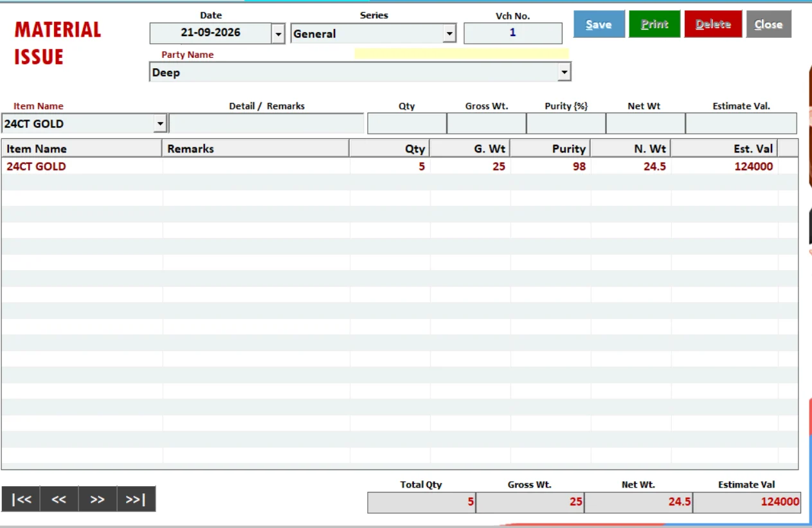812x528 pixels.
Task: Jump to the first voucher record
Action: point(21,499)
